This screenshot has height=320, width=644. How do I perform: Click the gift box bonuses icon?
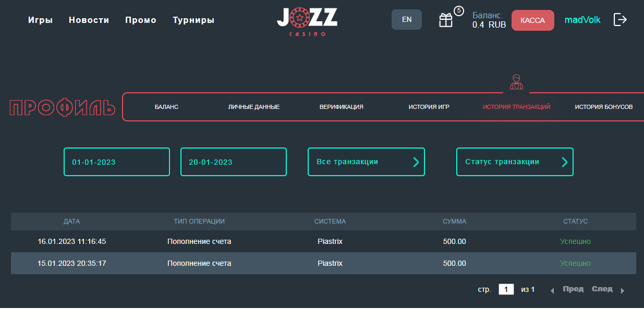click(x=446, y=20)
